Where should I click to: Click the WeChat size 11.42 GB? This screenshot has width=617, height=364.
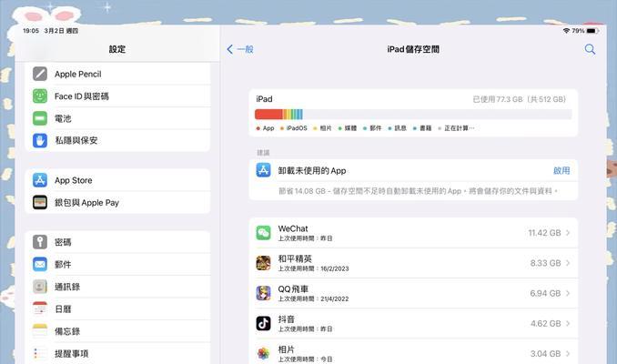tap(544, 233)
